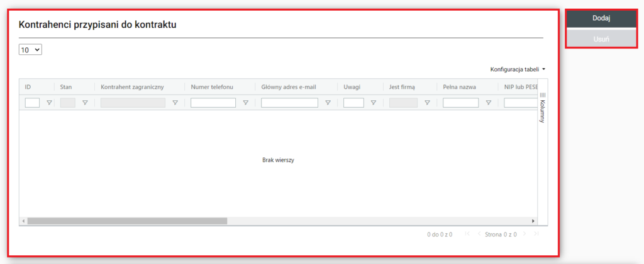Focus the Numer telefonu filter input
The width and height of the screenshot is (644, 264).
213,103
